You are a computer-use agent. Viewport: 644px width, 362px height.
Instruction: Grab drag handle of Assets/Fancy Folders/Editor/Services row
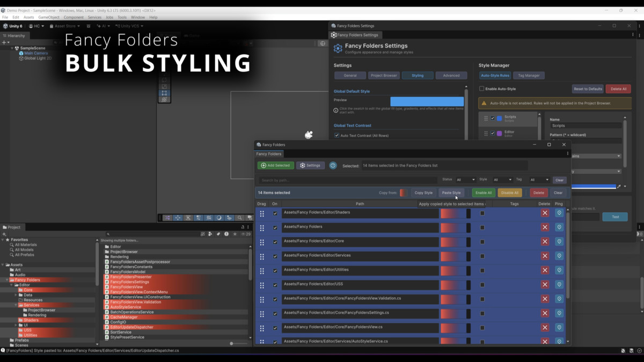[262, 256]
